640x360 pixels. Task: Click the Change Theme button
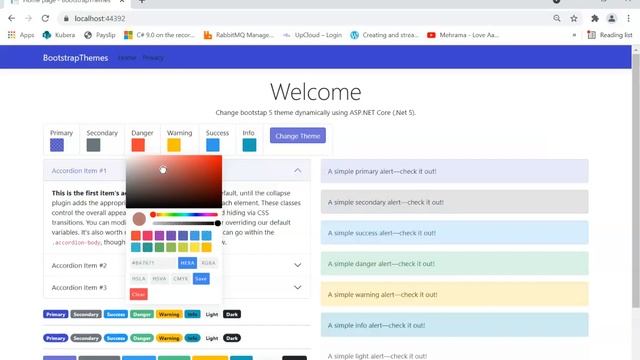298,136
